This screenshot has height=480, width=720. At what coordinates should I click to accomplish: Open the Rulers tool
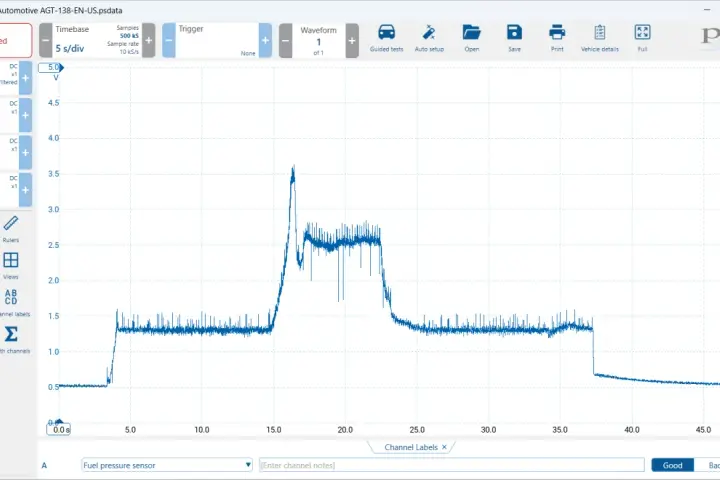pos(11,229)
